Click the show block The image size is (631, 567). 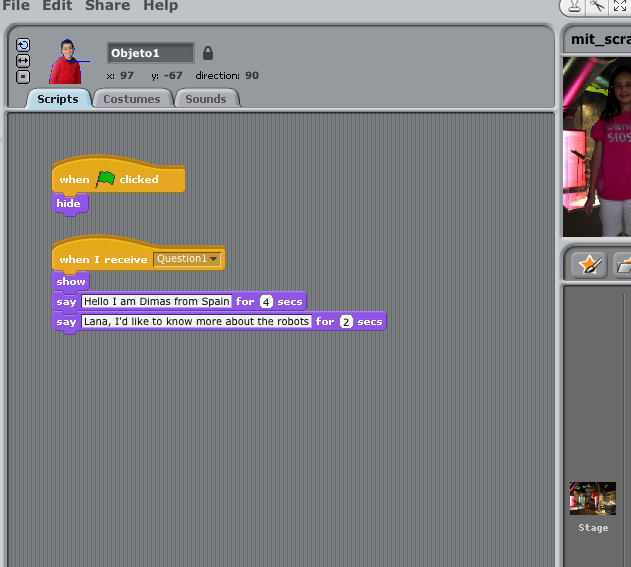[x=71, y=281]
